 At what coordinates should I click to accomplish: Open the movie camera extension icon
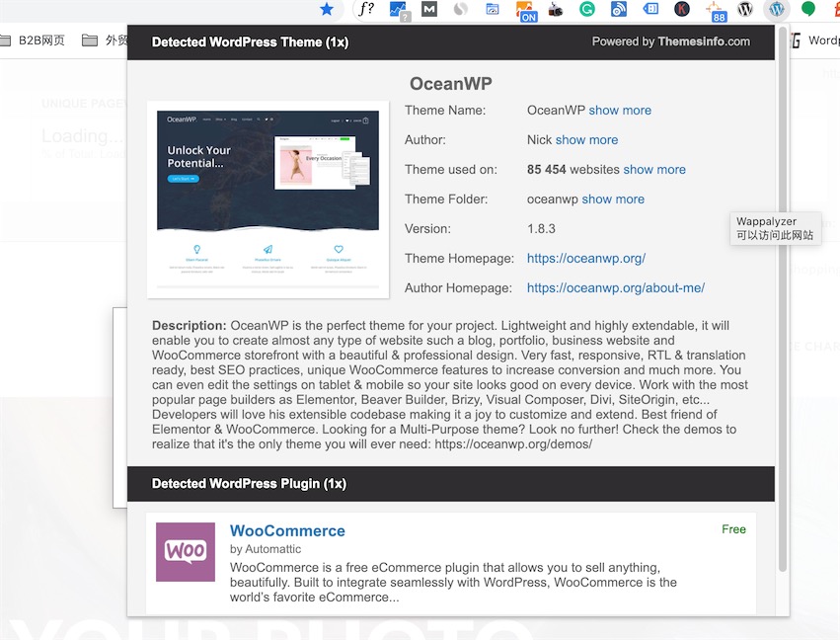556,9
